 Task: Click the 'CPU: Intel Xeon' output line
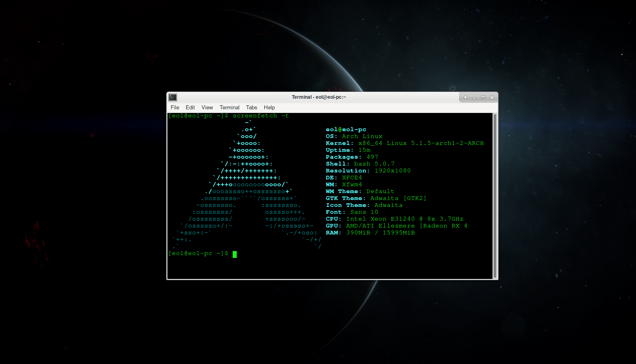tap(394, 219)
